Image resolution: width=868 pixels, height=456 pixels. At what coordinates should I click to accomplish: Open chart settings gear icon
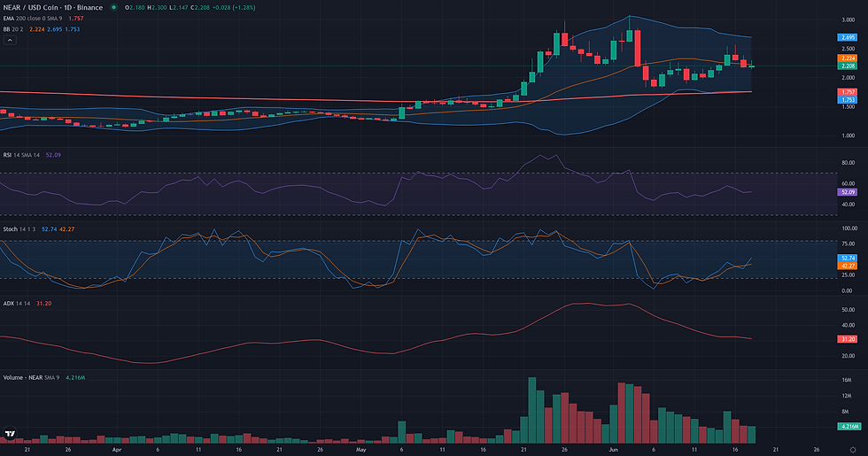[x=853, y=450]
